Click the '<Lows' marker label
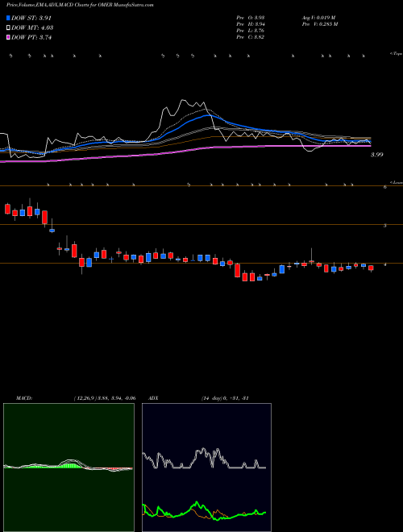The image size is (403, 532). point(397,182)
